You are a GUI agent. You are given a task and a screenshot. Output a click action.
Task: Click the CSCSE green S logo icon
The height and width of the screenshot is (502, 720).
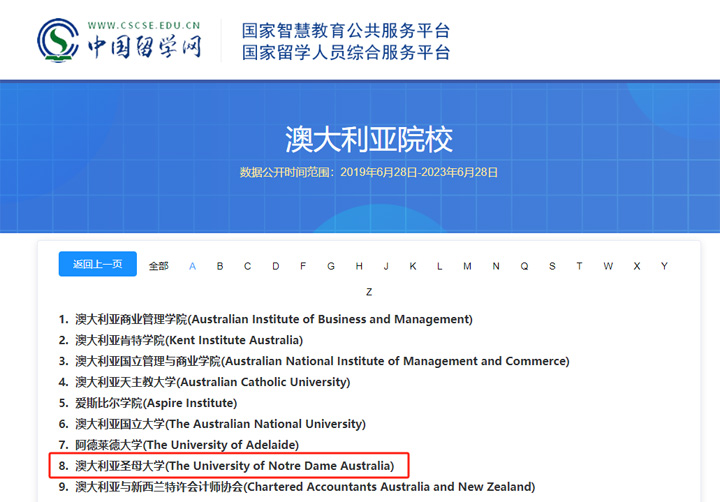pos(58,40)
